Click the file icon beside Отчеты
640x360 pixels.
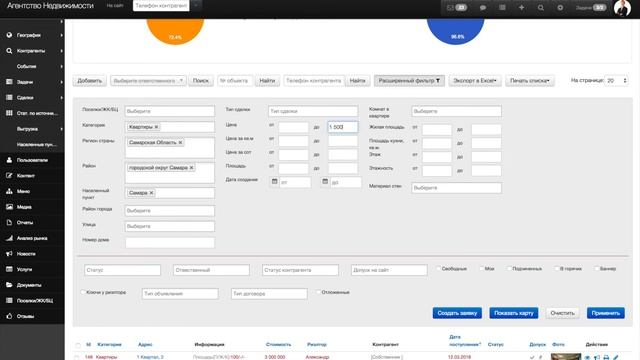9,222
